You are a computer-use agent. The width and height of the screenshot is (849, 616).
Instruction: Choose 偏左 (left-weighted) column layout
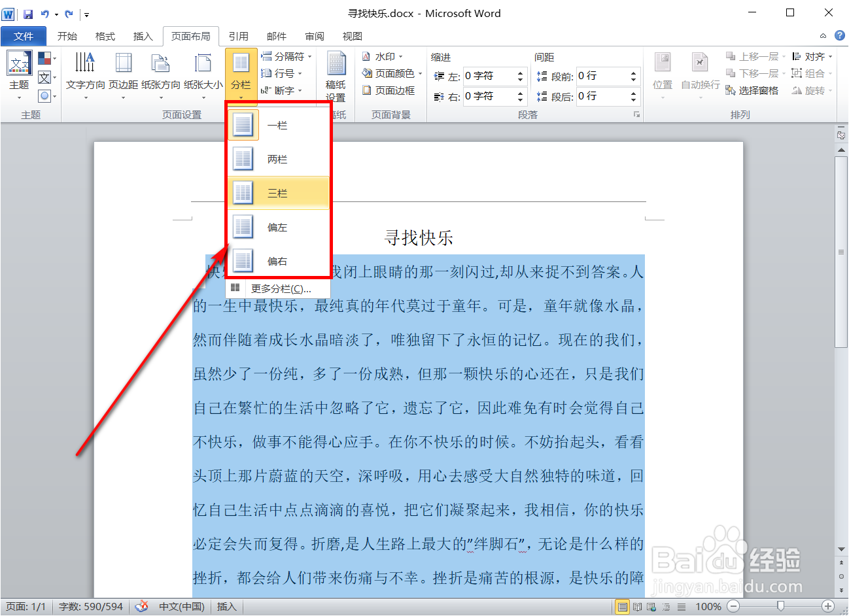click(277, 226)
